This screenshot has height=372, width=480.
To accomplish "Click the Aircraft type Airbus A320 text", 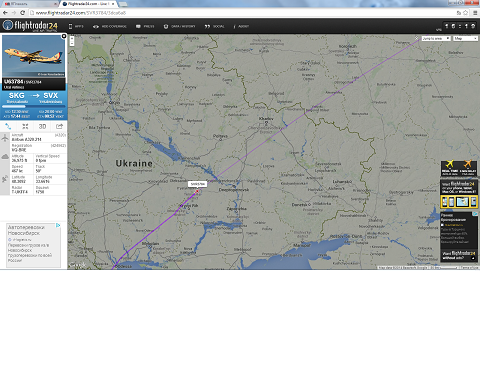I will (x=26, y=139).
